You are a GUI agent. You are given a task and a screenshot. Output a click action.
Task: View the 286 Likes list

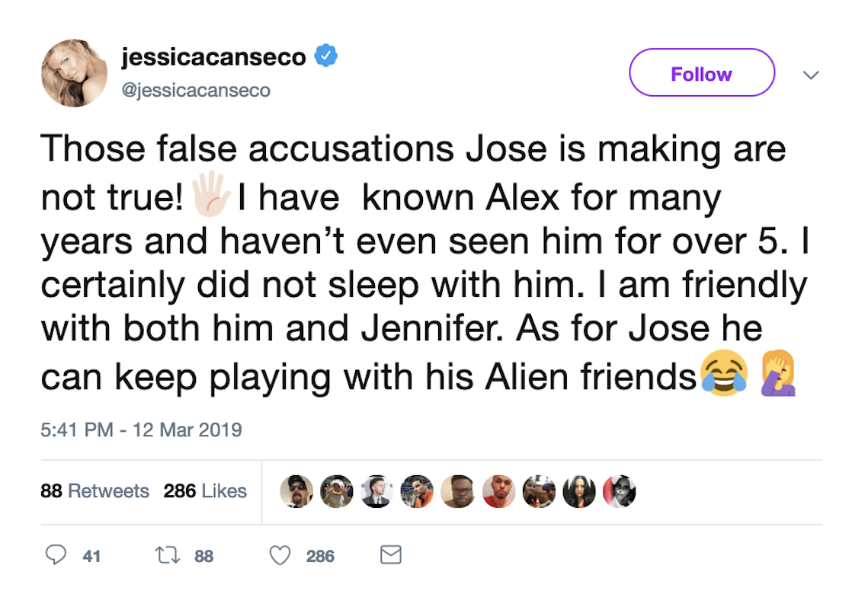pyautogui.click(x=204, y=491)
